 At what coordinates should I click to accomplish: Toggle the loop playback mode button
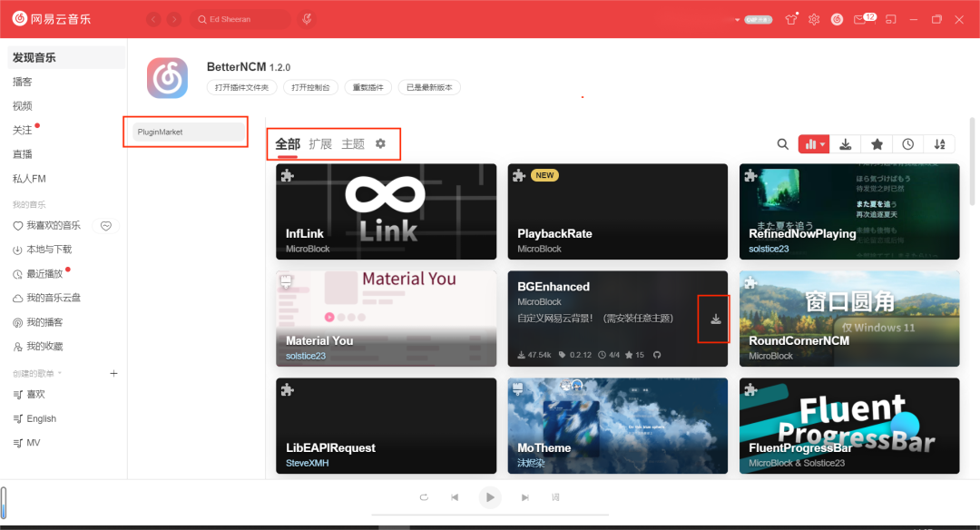point(424,497)
